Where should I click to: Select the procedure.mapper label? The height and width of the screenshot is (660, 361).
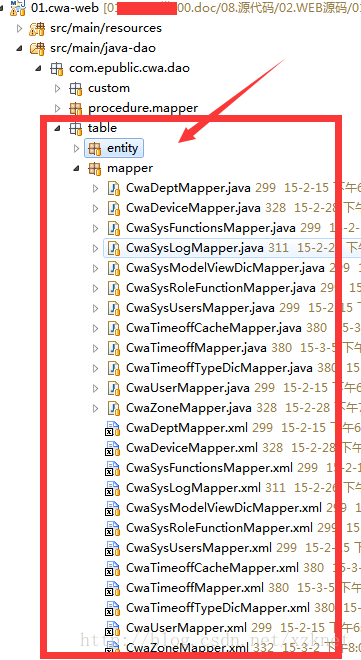pyautogui.click(x=143, y=109)
